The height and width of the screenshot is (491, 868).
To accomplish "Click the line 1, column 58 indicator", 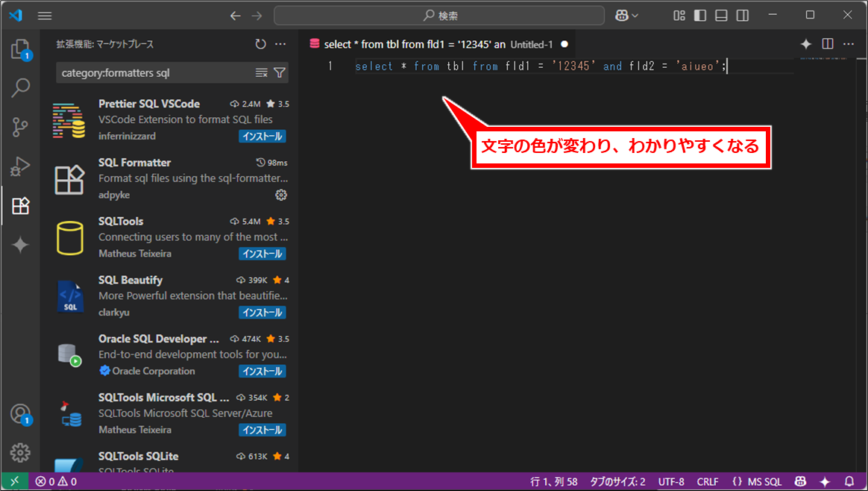I will pos(553,481).
